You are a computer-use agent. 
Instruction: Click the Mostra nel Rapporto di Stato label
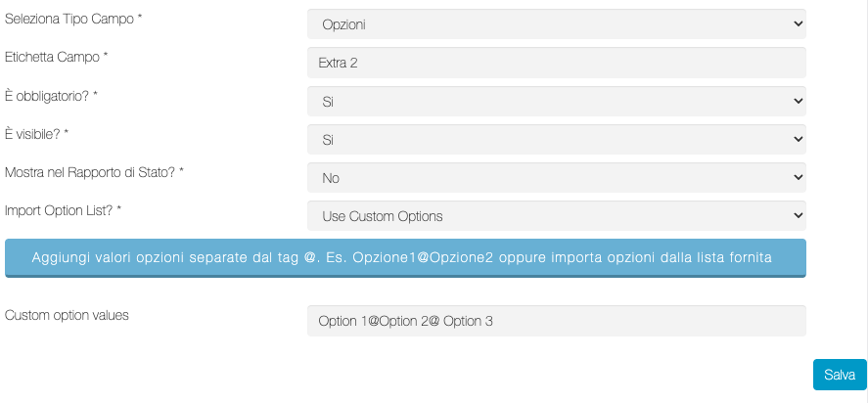point(95,172)
